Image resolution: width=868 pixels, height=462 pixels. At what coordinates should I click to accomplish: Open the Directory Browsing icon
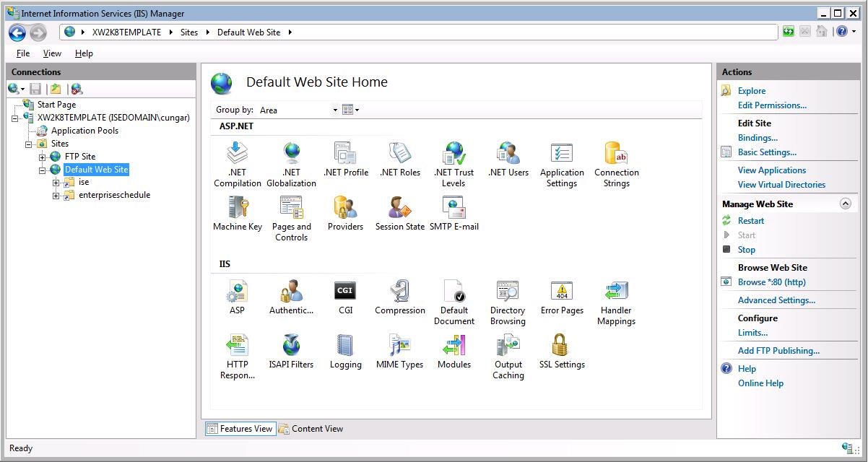508,292
